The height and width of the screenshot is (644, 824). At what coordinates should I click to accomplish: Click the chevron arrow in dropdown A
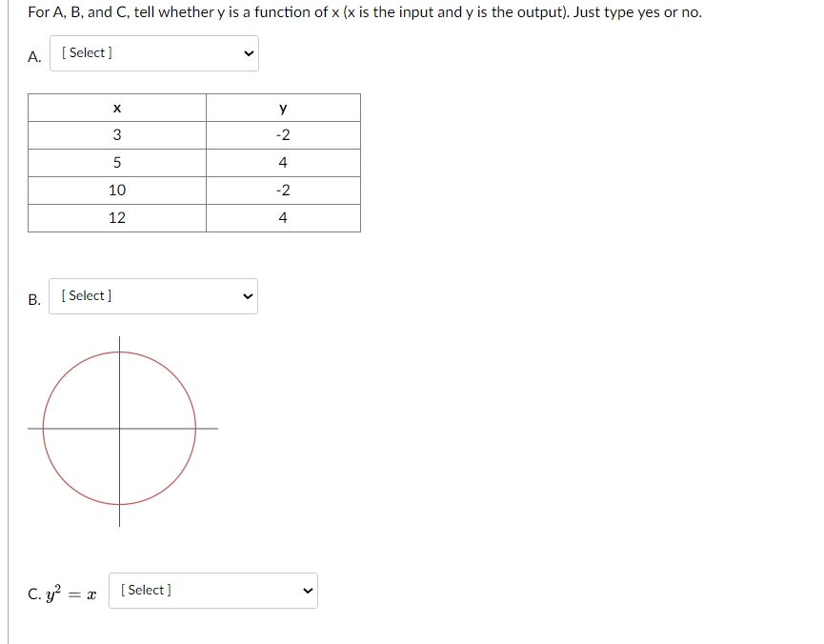(x=247, y=53)
